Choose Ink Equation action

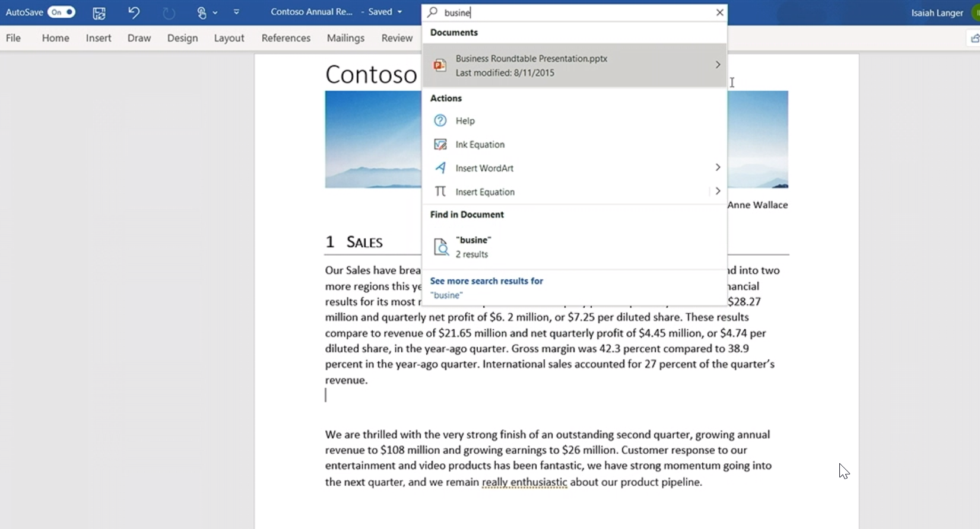[x=480, y=145]
